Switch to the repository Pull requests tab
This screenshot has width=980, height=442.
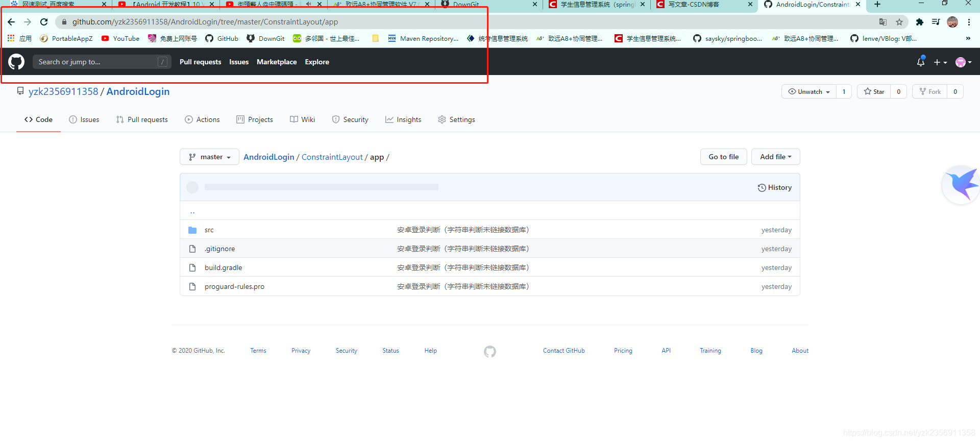point(142,119)
